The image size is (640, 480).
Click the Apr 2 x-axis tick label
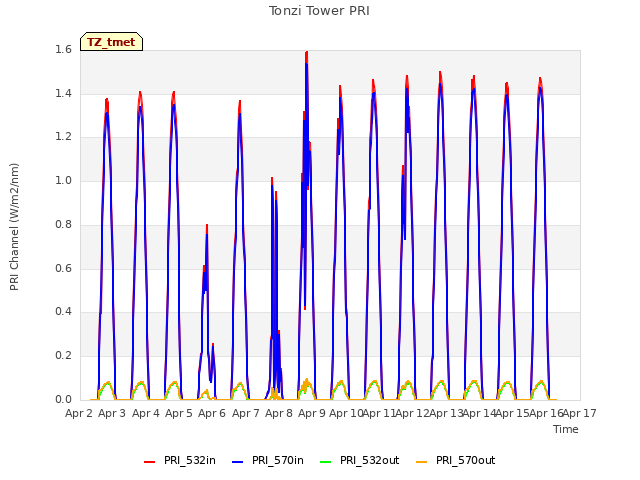point(79,413)
